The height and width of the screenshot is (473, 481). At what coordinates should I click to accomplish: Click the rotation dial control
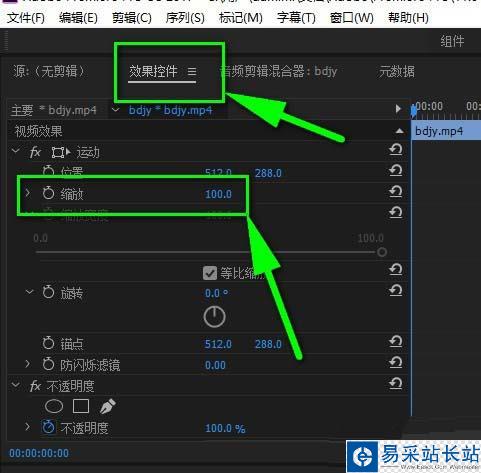tap(214, 316)
